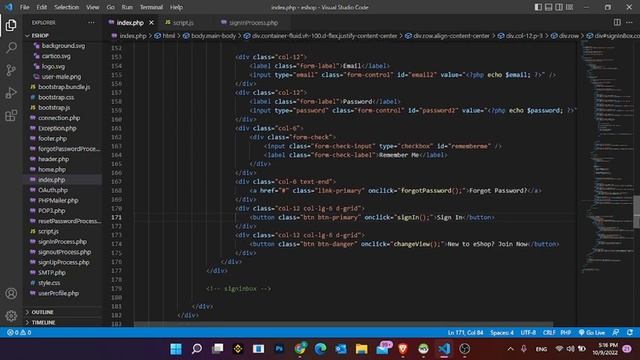Open signUpProcess.php in the explorer
The image size is (640, 360).
[63, 262]
